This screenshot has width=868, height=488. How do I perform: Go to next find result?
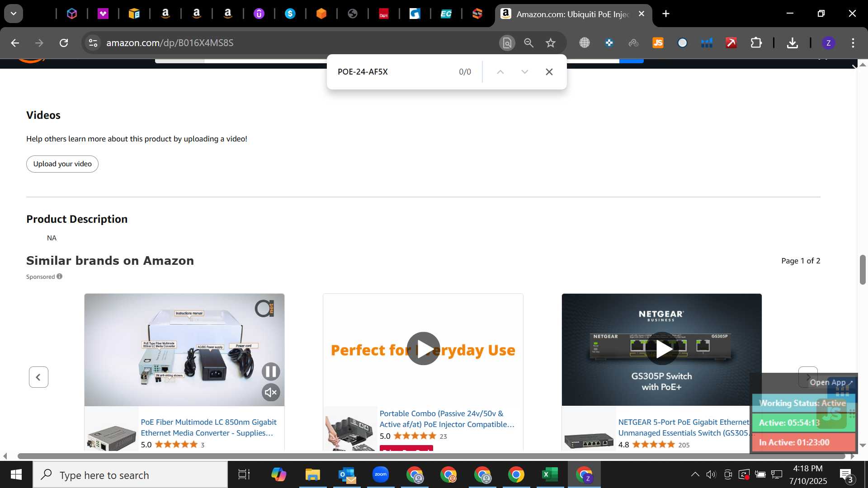(524, 72)
